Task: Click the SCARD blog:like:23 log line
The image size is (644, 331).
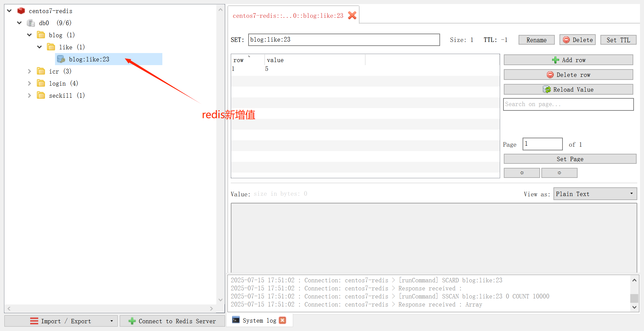Action: [x=367, y=280]
